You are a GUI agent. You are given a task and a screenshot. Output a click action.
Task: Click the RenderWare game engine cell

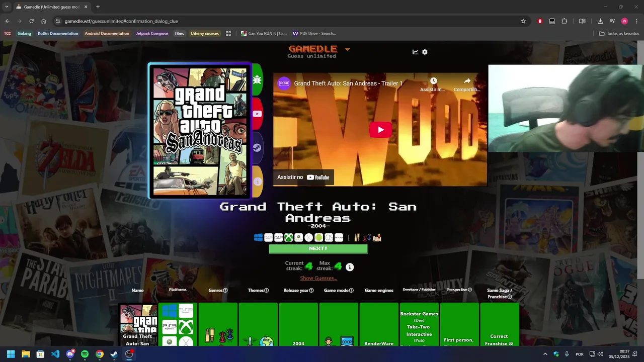tap(379, 324)
